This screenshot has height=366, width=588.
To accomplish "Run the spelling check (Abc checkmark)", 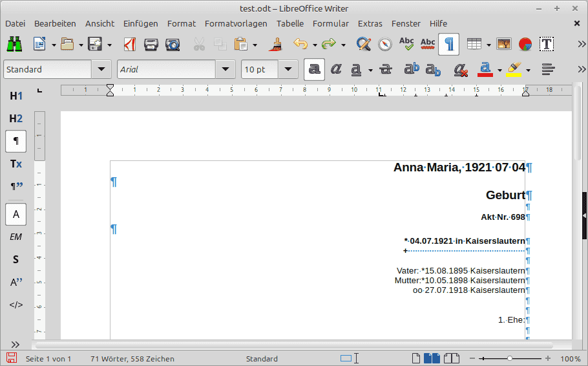I will [406, 44].
